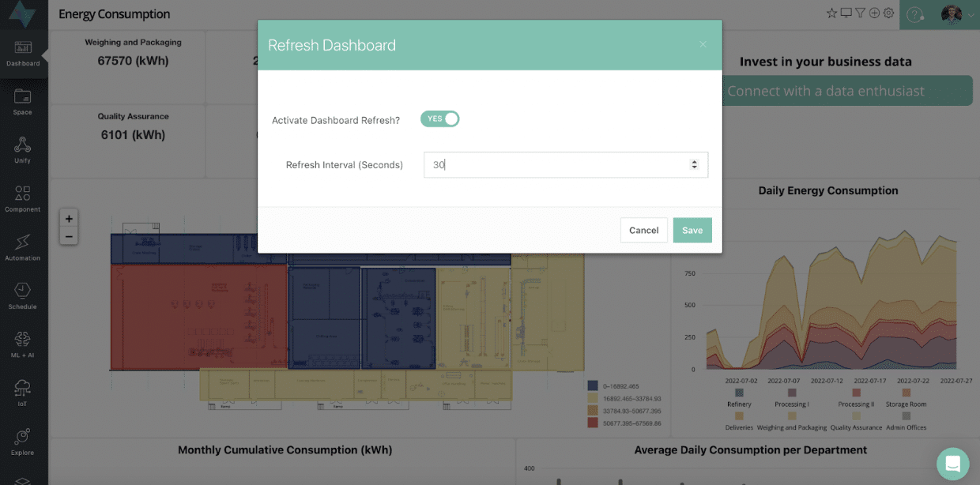Click the dark blue 0–16892.465 map legend swatch

pos(593,385)
